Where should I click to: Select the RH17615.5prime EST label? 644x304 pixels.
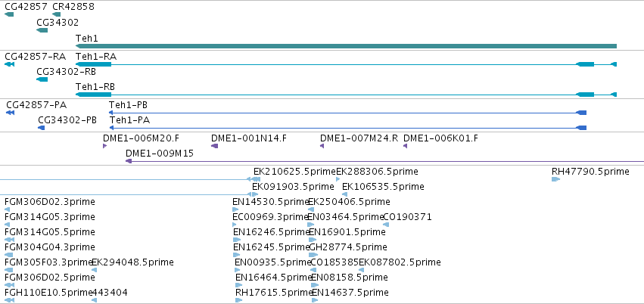[x=274, y=293]
